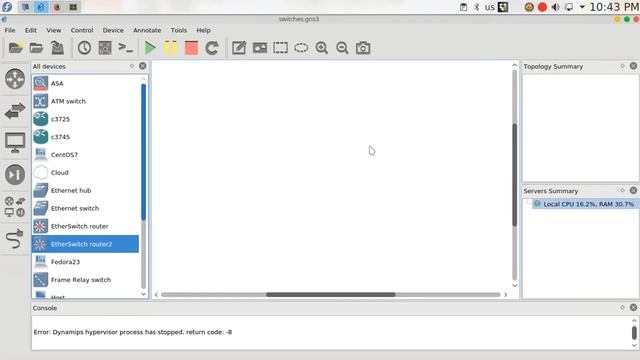Float the Topology Summary panel
Viewport: 640px width, 360px height.
(622, 66)
